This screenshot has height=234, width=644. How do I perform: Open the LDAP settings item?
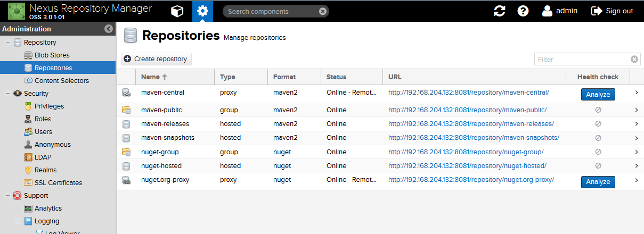click(x=43, y=157)
